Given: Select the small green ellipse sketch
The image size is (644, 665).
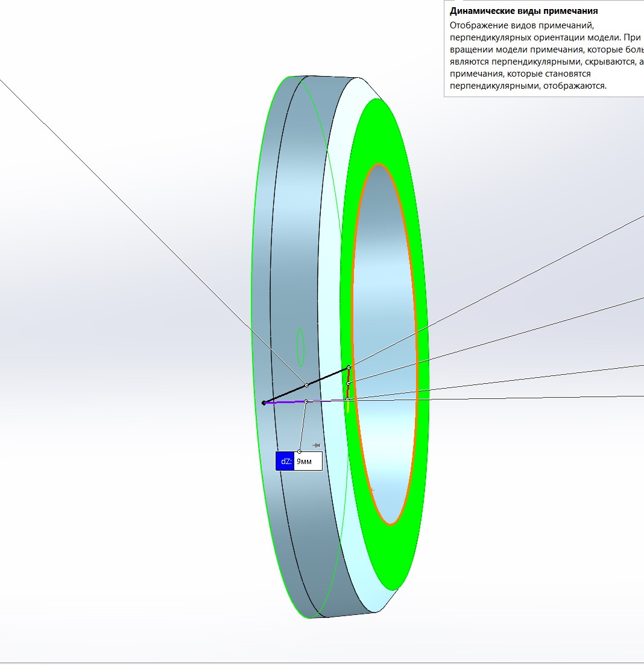Looking at the screenshot, I should pos(300,347).
